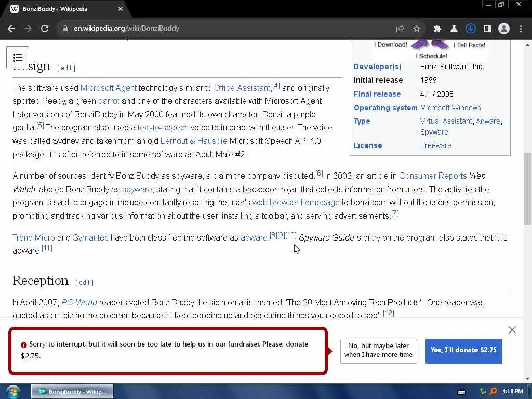
Task: Open Microsoft Windows infobox link
Action: 450,108
